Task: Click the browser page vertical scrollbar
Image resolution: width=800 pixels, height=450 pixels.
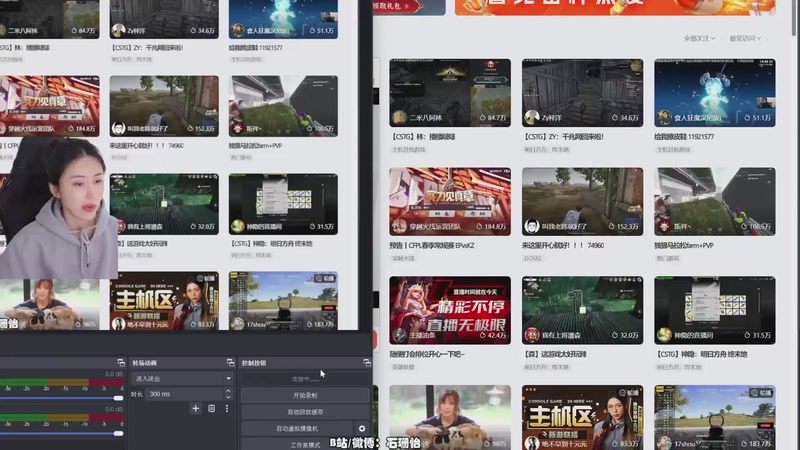Action: click(x=794, y=18)
